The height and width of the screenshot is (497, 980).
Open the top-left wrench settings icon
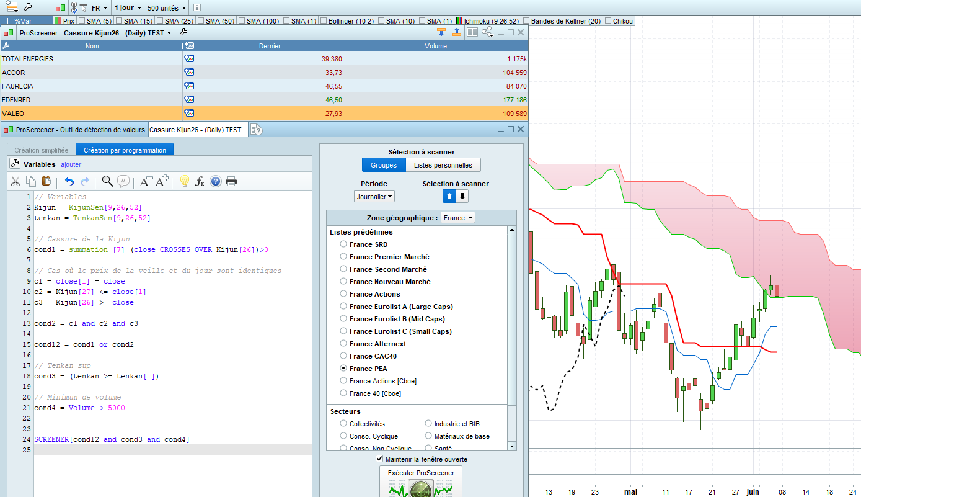coord(28,7)
